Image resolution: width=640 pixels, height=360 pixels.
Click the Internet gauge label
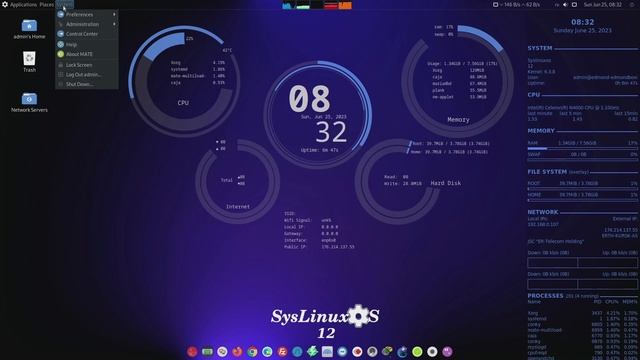[238, 207]
